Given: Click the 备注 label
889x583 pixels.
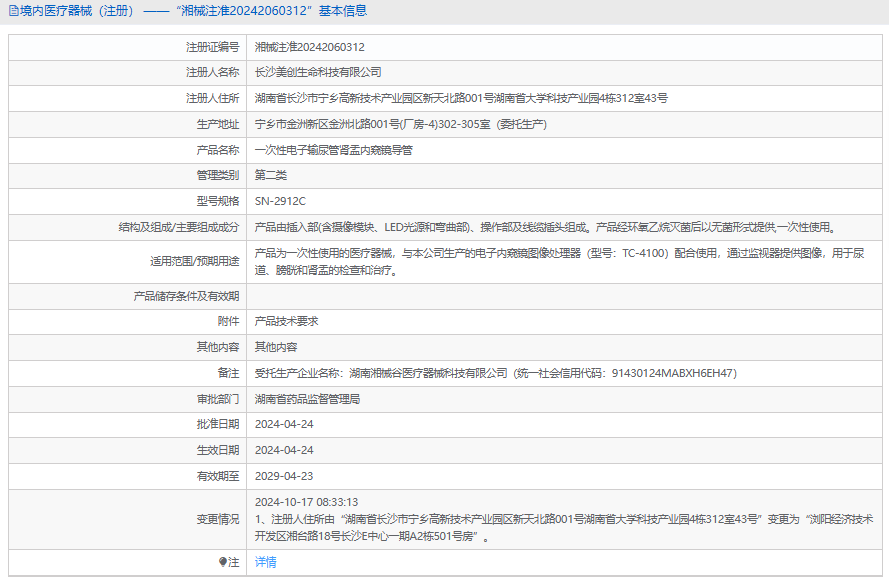Looking at the screenshot, I should 228,373.
